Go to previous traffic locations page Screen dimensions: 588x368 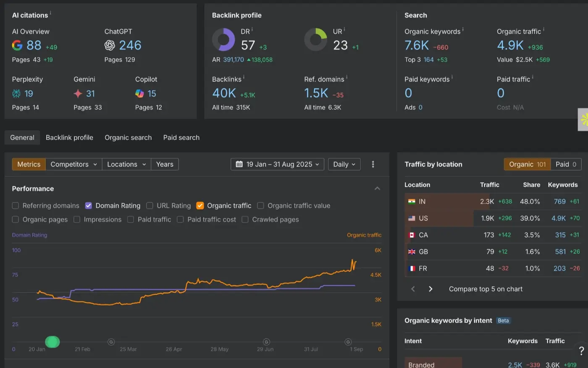[x=413, y=289]
